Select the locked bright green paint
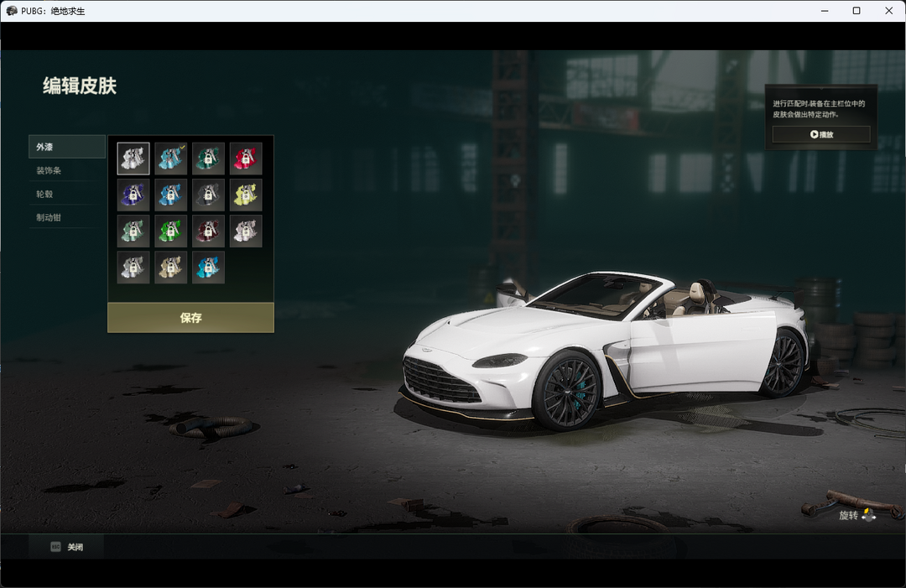 [x=170, y=231]
